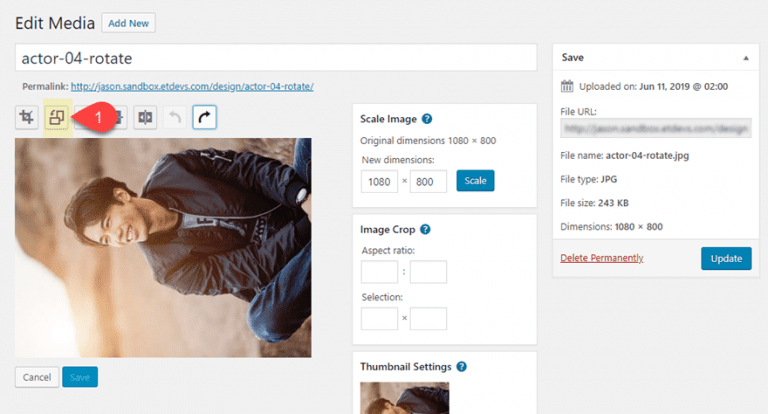Viewport: 768px width, 414px height.
Task: Click the Cancel button under image
Action: pos(36,377)
